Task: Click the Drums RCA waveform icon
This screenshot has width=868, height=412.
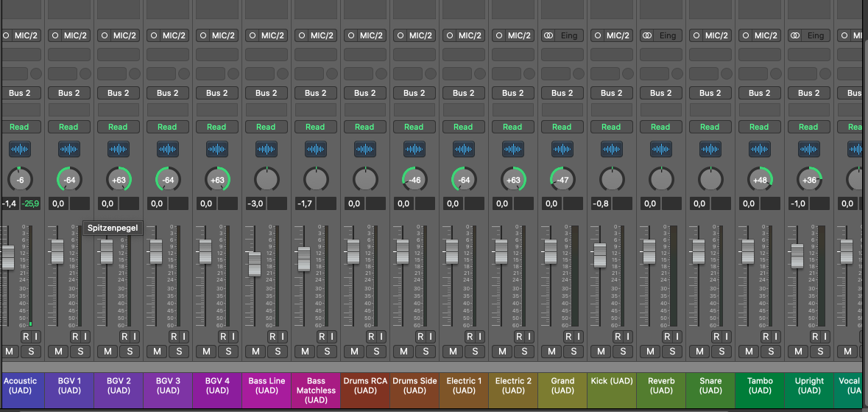Action: tap(365, 150)
